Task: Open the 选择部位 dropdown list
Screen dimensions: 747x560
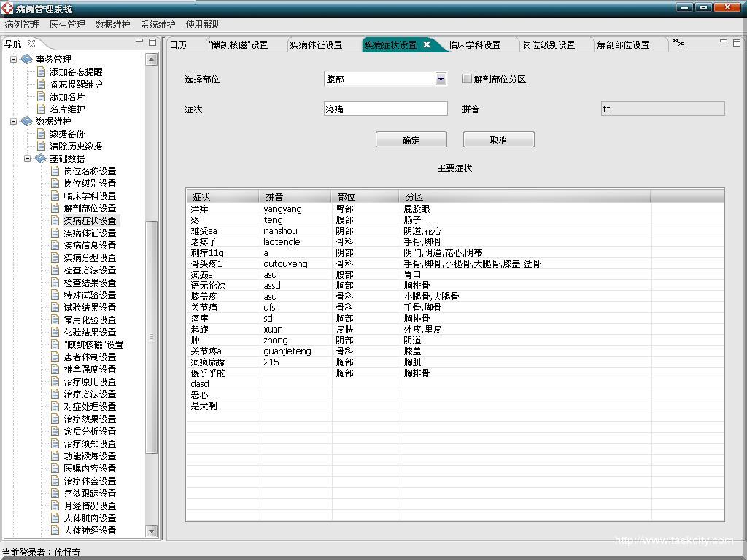Action: [441, 79]
